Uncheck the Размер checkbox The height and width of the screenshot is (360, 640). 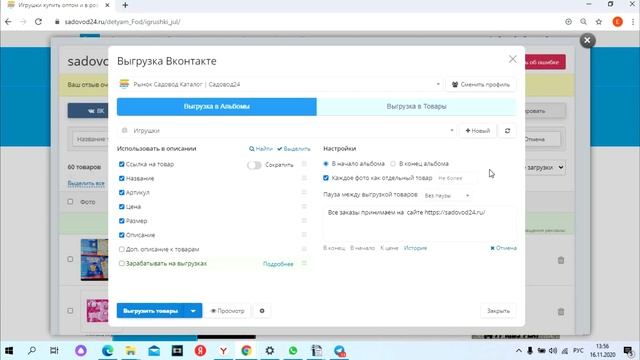coord(122,221)
